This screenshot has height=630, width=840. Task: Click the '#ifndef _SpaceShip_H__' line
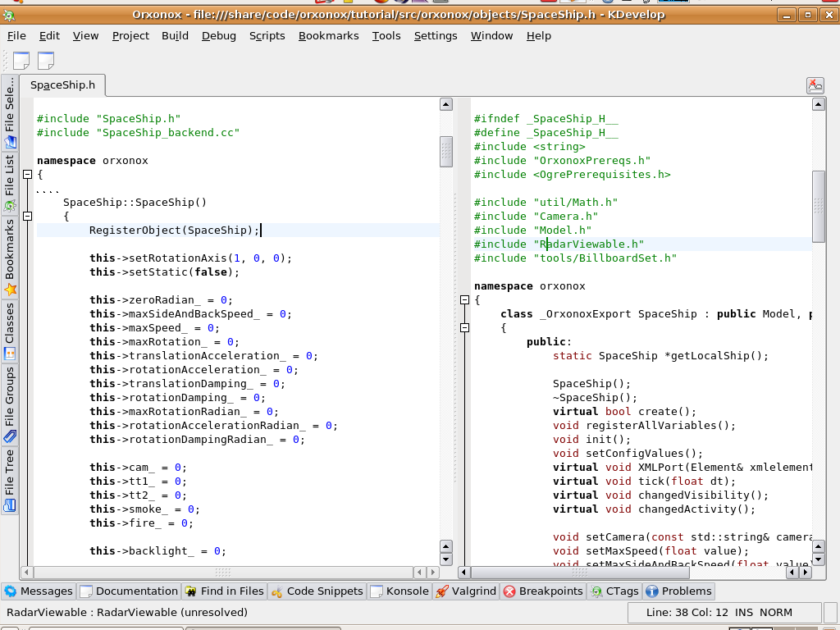coord(546,118)
